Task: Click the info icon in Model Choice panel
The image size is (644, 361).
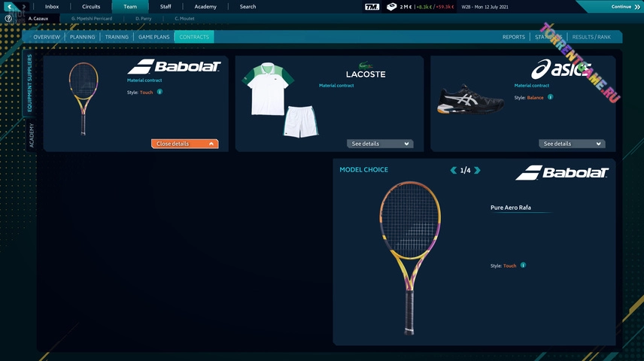Action: pyautogui.click(x=523, y=265)
